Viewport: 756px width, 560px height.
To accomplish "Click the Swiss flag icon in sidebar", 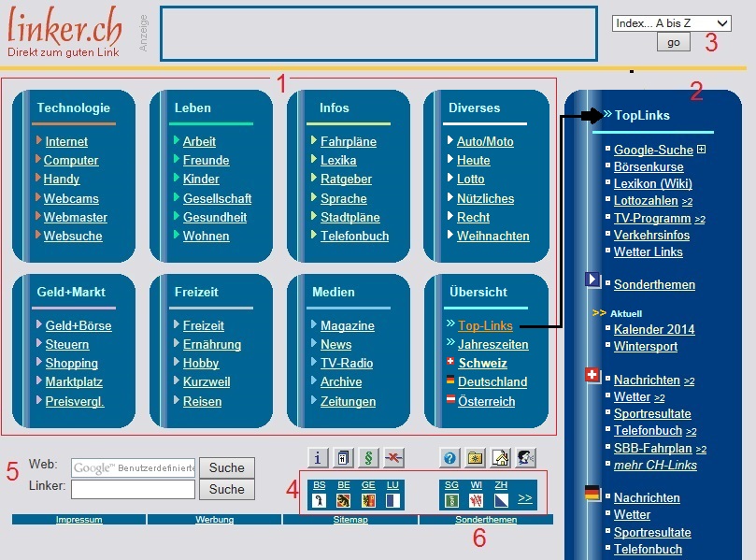I will (x=592, y=375).
